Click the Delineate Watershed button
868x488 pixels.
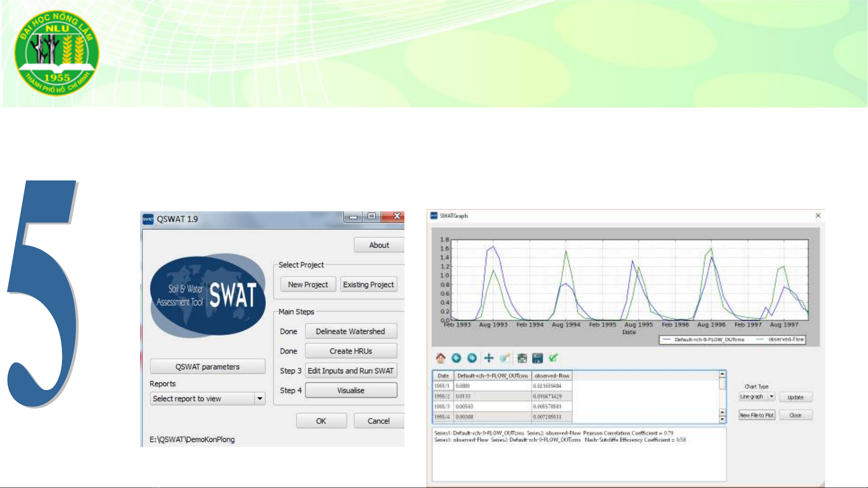(x=351, y=331)
